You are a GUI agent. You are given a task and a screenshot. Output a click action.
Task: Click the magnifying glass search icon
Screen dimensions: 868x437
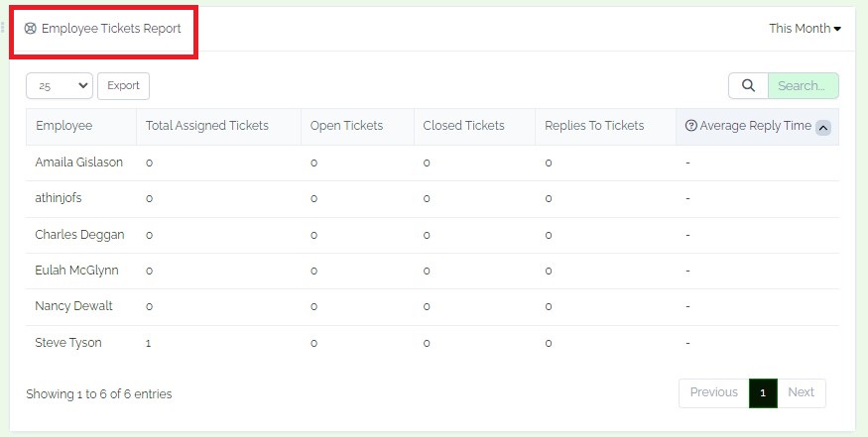[x=748, y=86]
